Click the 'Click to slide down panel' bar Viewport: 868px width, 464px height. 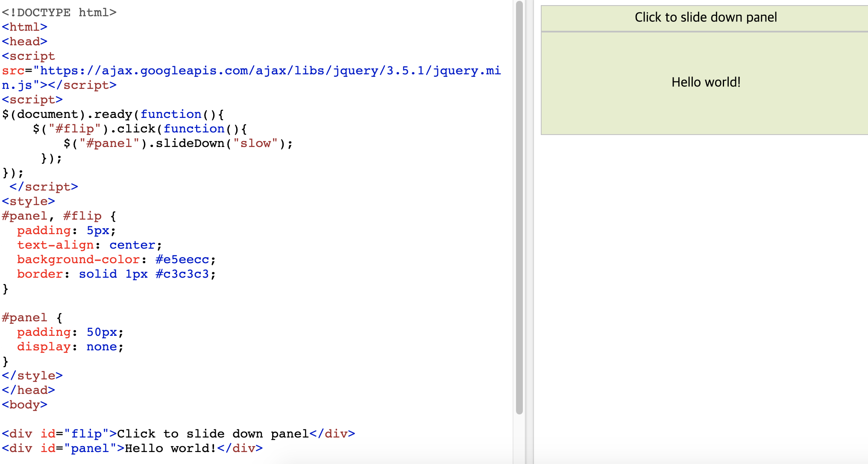tap(705, 18)
